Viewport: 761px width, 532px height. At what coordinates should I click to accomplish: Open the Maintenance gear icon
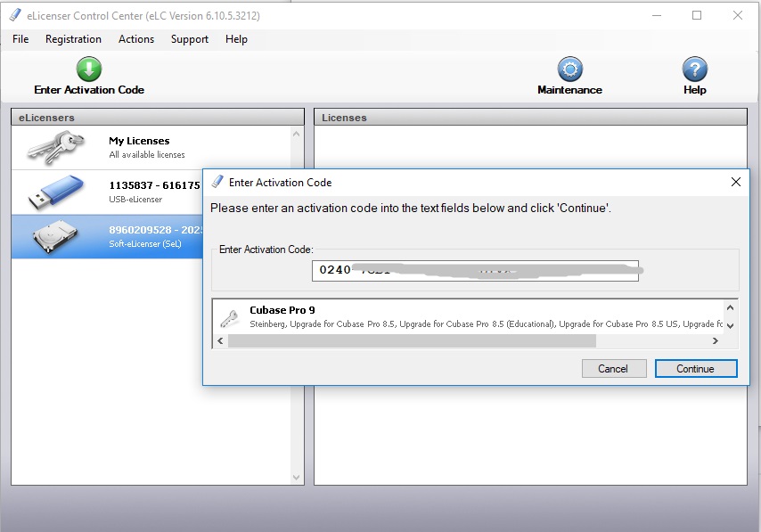[569, 69]
